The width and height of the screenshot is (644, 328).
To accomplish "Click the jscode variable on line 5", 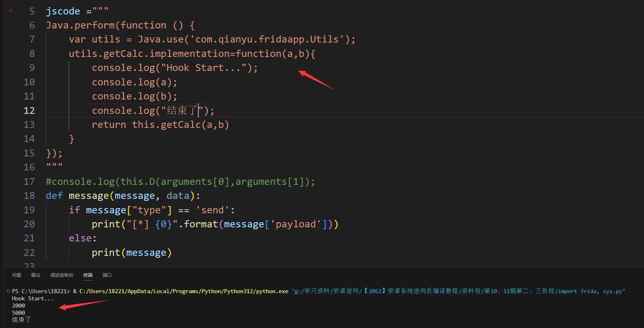I will tap(63, 11).
